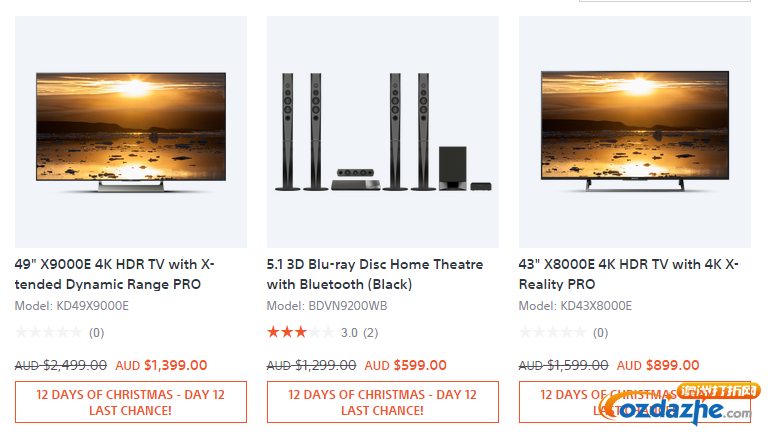Image resolution: width=783 pixels, height=438 pixels.
Task: Click Day 12 Last Chance banner under Home Theatre
Action: click(x=383, y=402)
